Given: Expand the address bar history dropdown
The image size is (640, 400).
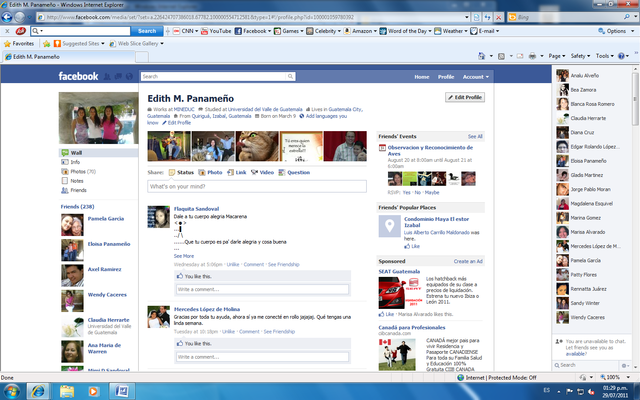Looking at the screenshot, I should pyautogui.click(x=467, y=17).
